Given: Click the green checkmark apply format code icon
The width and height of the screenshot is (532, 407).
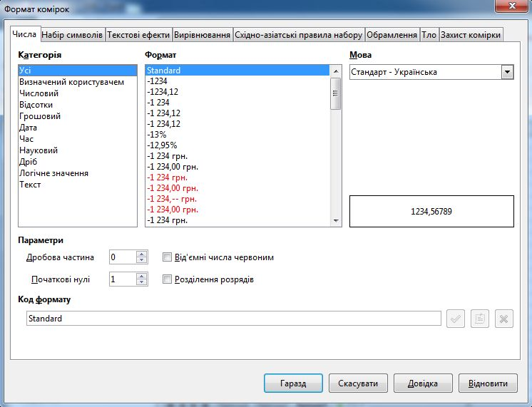Looking at the screenshot, I should (x=456, y=319).
